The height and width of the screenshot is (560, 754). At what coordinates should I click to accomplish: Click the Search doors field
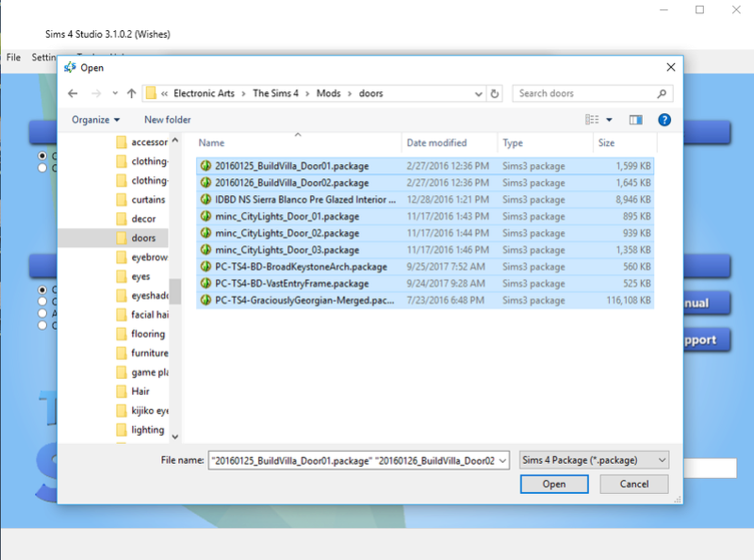593,93
